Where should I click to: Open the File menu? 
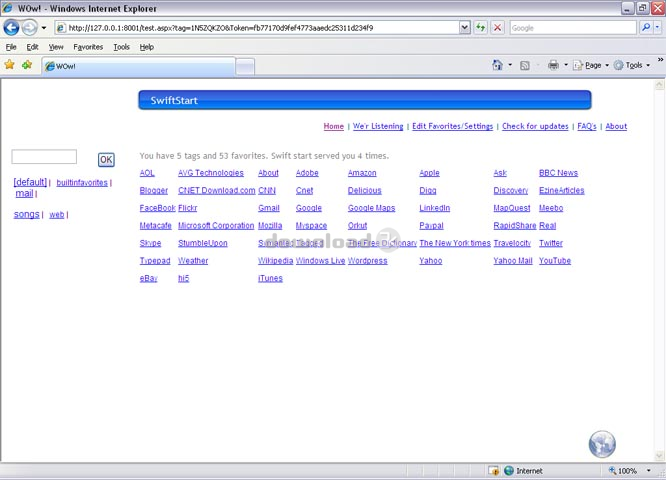11,47
